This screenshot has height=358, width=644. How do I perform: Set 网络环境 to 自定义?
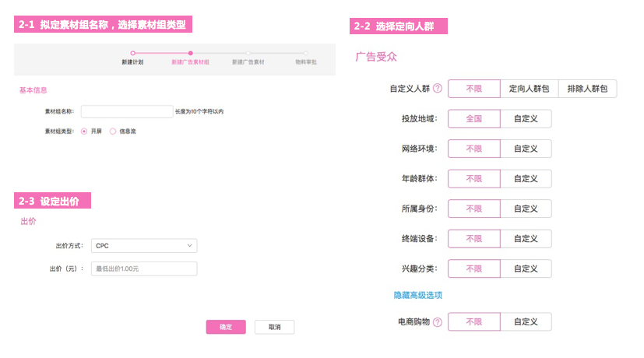[526, 149]
